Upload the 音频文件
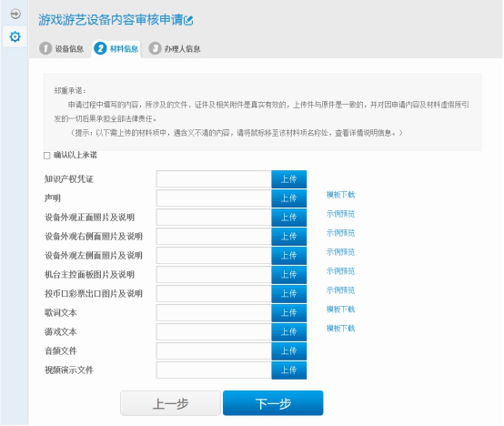This screenshot has width=504, height=426. coord(288,350)
